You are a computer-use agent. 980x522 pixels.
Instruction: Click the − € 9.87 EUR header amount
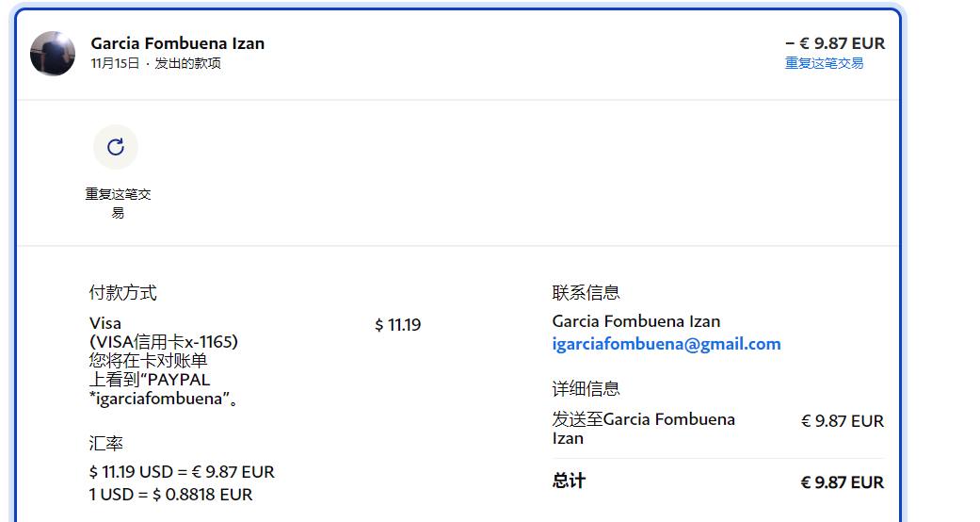coord(835,43)
